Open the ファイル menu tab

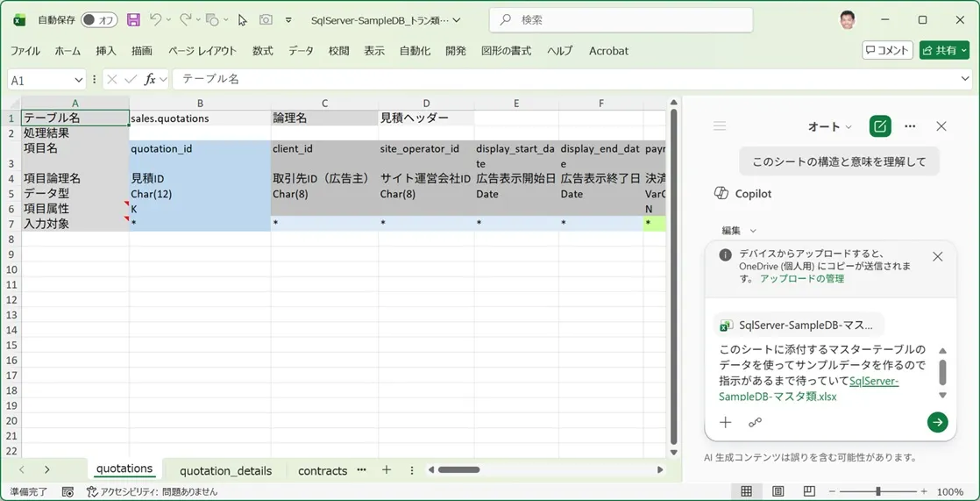[25, 51]
